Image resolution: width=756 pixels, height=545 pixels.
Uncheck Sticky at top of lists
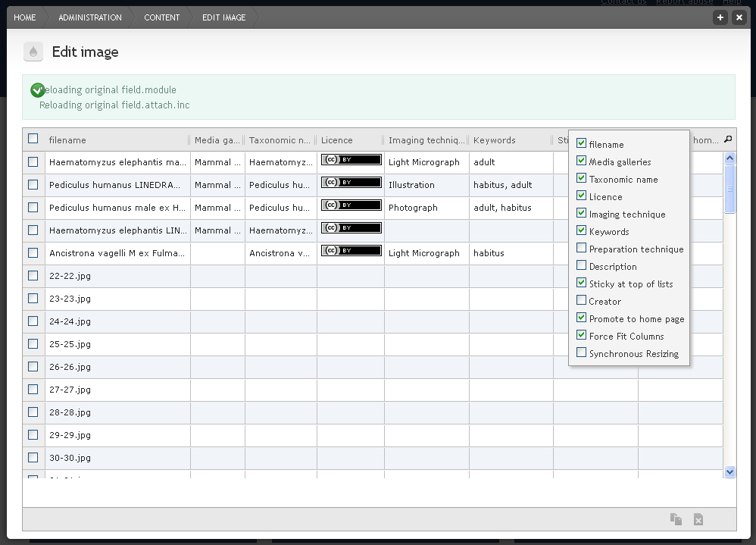582,283
